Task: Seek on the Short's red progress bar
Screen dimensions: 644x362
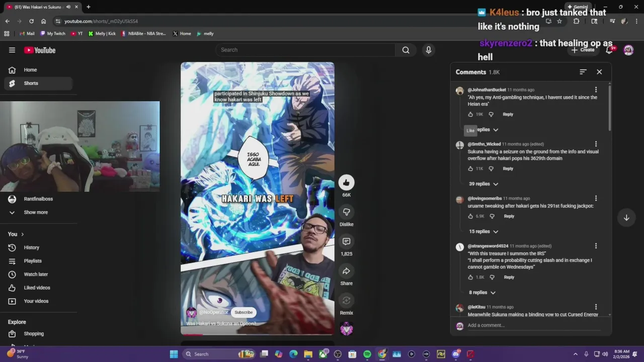Action: pyautogui.click(x=257, y=334)
